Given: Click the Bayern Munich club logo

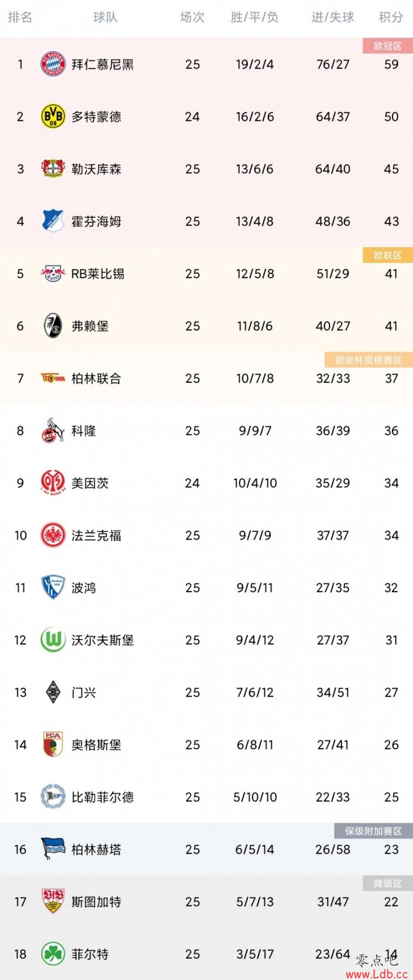Looking at the screenshot, I should (x=53, y=64).
